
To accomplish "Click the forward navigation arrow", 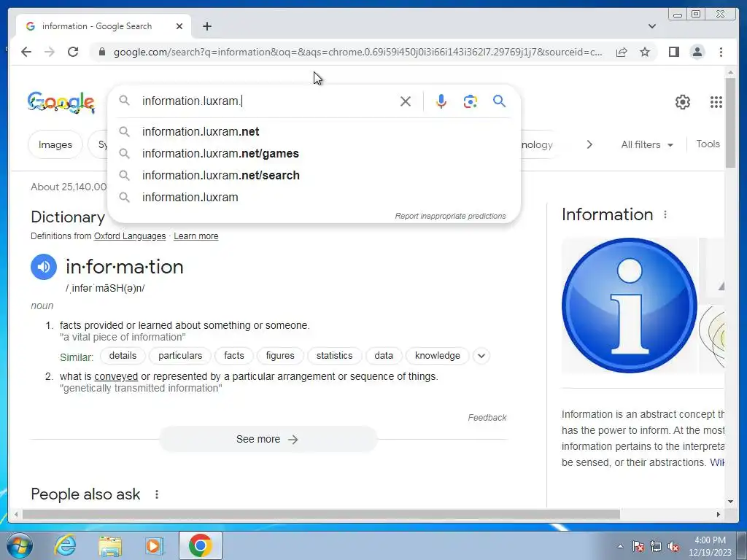I will [x=50, y=52].
